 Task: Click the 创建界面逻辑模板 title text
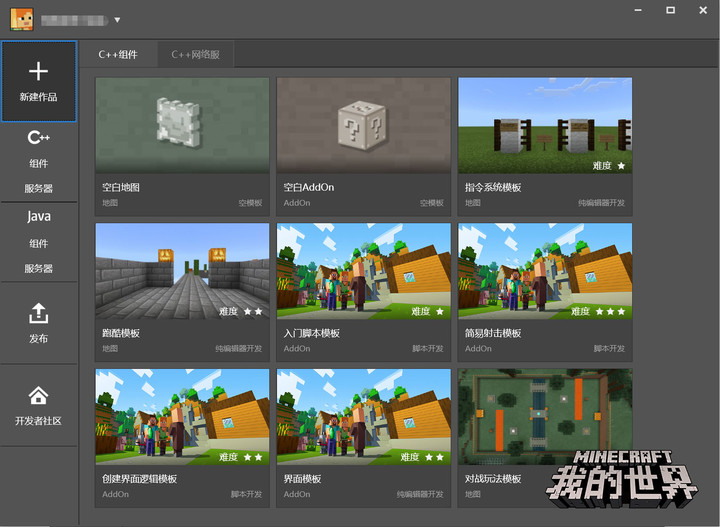pyautogui.click(x=140, y=479)
